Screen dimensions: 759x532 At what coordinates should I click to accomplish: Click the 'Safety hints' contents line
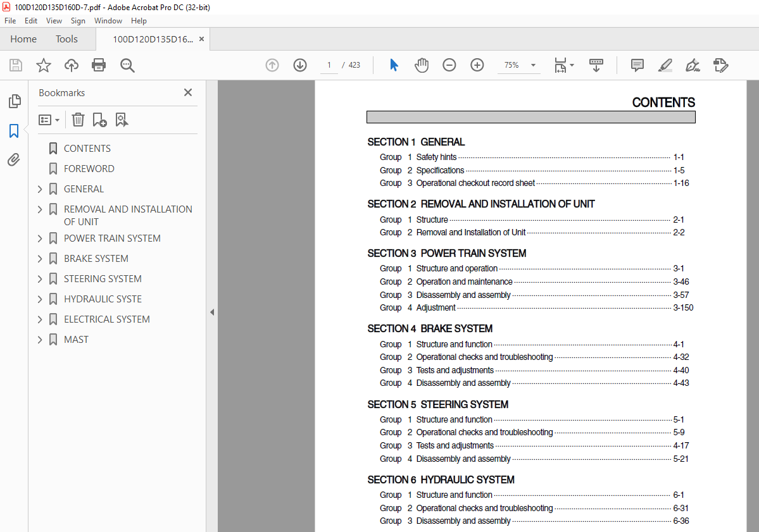pyautogui.click(x=532, y=157)
